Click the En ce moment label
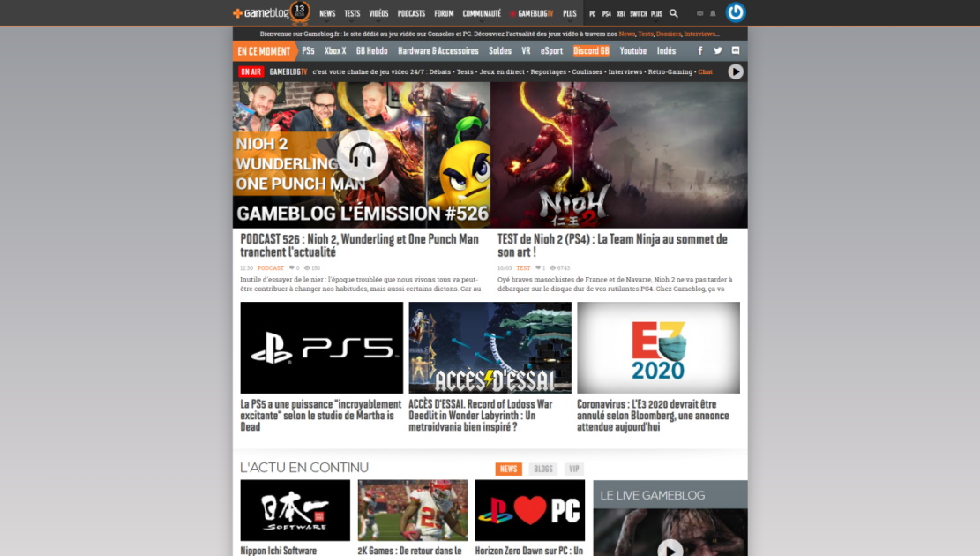 (x=264, y=51)
